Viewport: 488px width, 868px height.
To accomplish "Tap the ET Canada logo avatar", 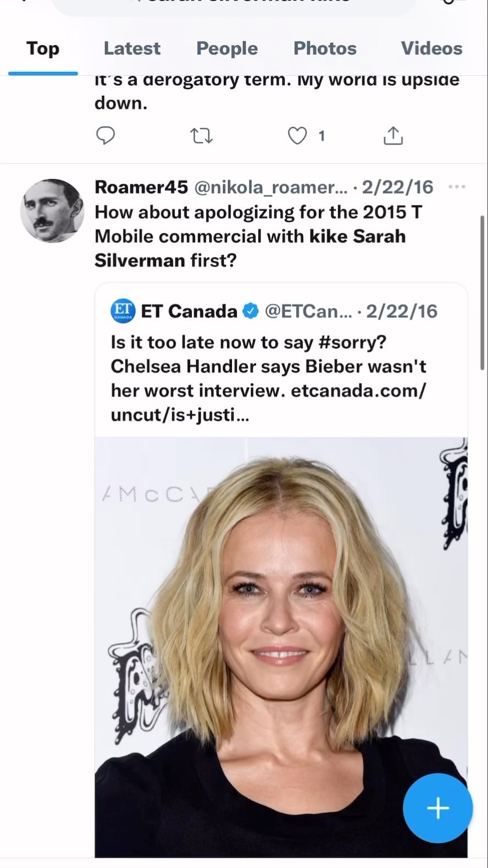I will (123, 311).
